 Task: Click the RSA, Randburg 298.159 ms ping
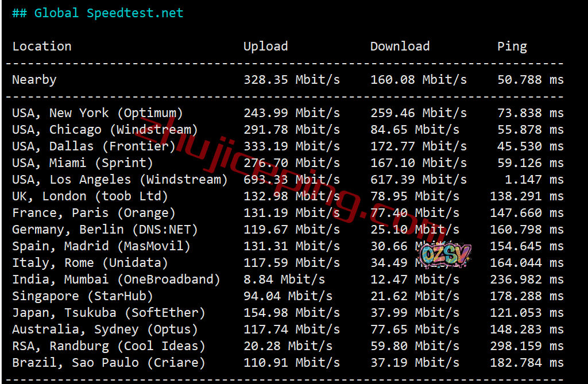[x=527, y=346]
